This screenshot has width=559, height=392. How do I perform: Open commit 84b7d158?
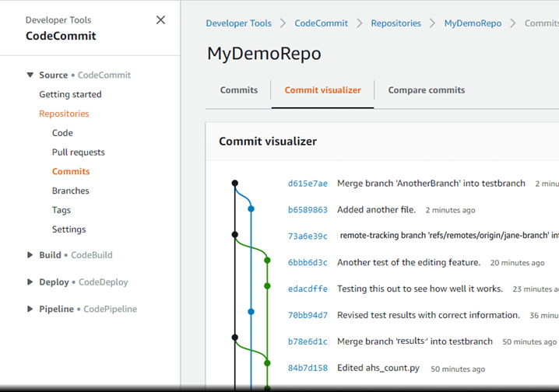[308, 368]
